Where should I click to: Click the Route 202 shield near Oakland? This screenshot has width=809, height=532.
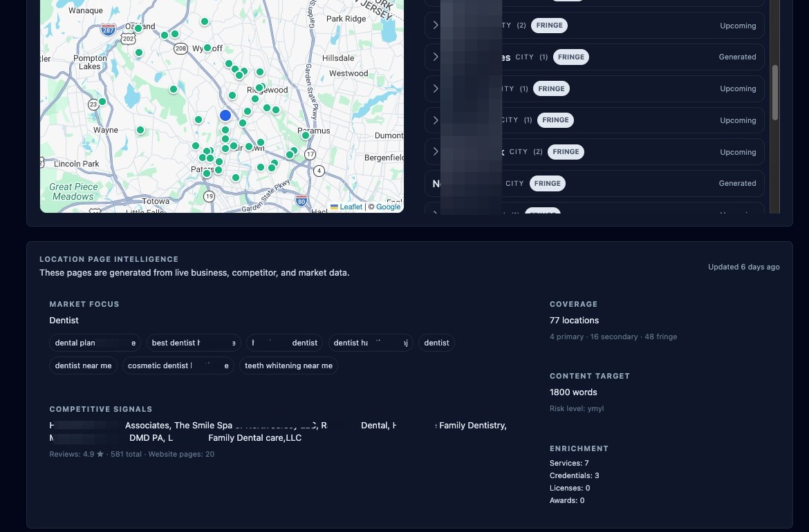click(x=128, y=39)
